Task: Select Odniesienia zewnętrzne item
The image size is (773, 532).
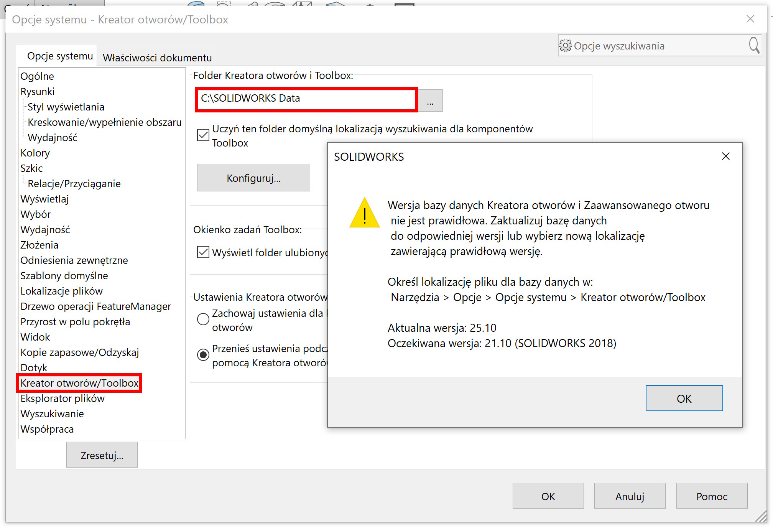Action: (74, 260)
